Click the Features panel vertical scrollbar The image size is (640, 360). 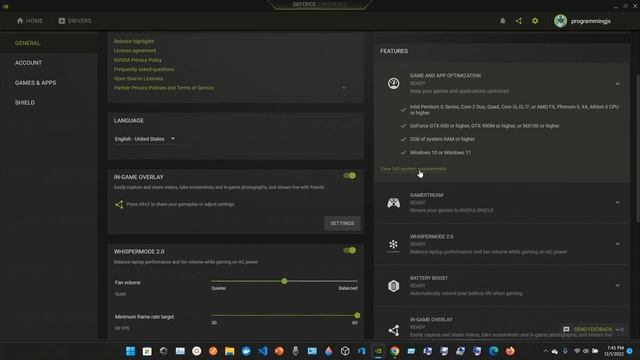pos(638,148)
